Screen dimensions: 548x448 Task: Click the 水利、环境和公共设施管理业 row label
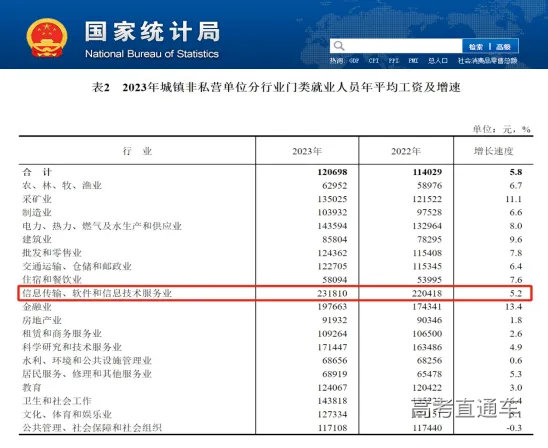point(87,361)
